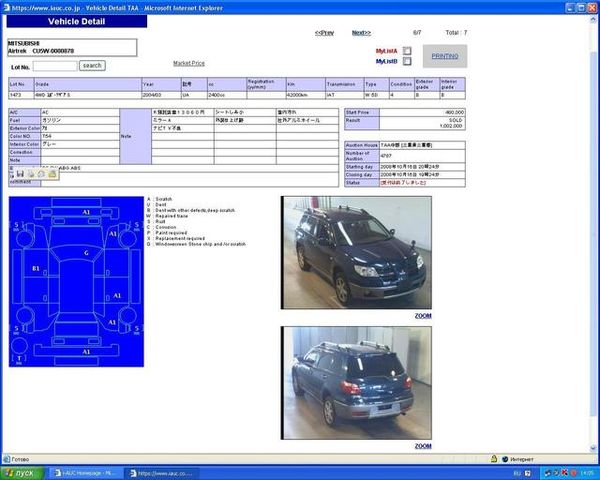Click the 6/7 page counter
Screen dimensions: 600x480
pyautogui.click(x=417, y=33)
